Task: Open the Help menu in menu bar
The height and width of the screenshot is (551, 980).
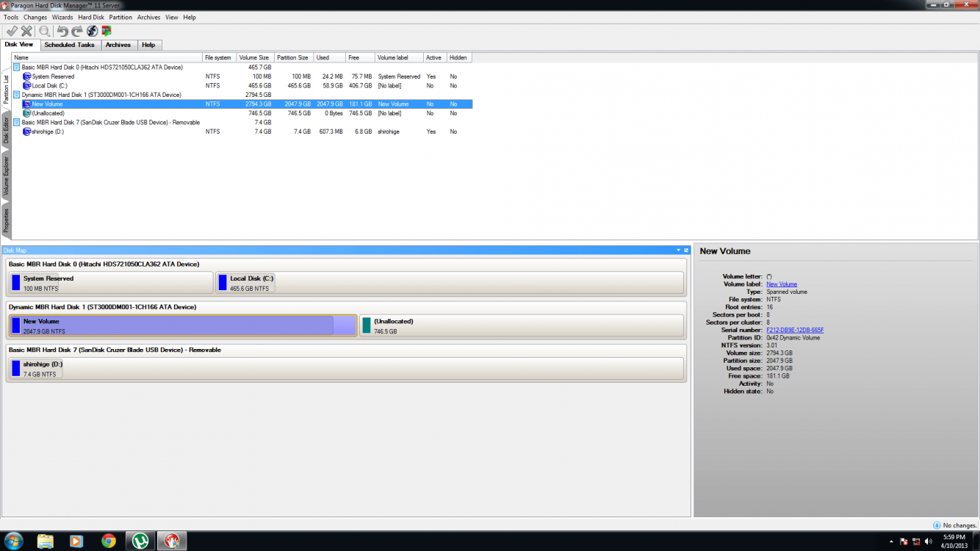Action: point(190,17)
